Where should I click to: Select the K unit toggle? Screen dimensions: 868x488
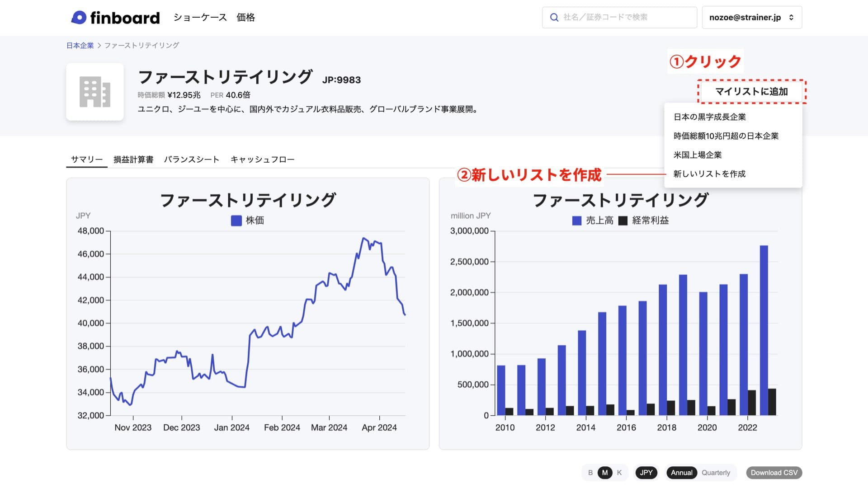(x=619, y=473)
